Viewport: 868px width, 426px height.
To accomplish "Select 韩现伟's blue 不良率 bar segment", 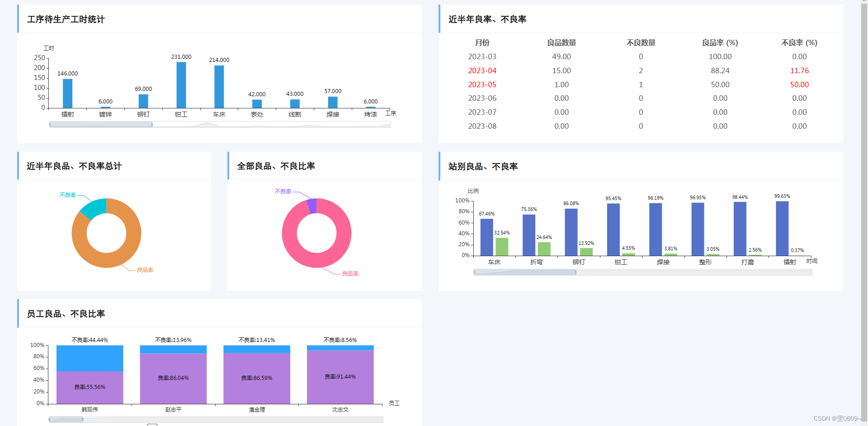I will point(90,357).
